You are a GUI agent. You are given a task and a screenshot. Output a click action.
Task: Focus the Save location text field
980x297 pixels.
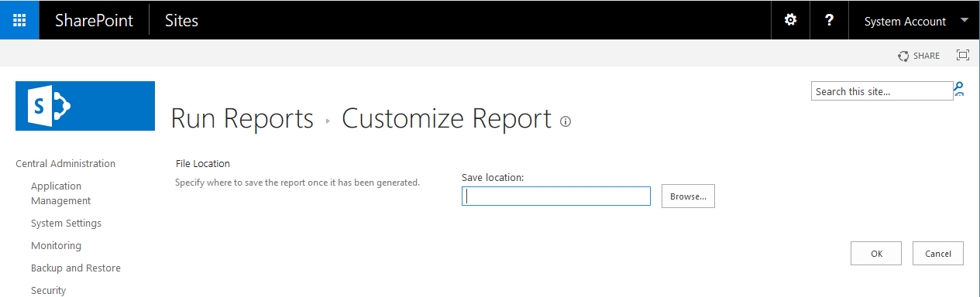[556, 196]
